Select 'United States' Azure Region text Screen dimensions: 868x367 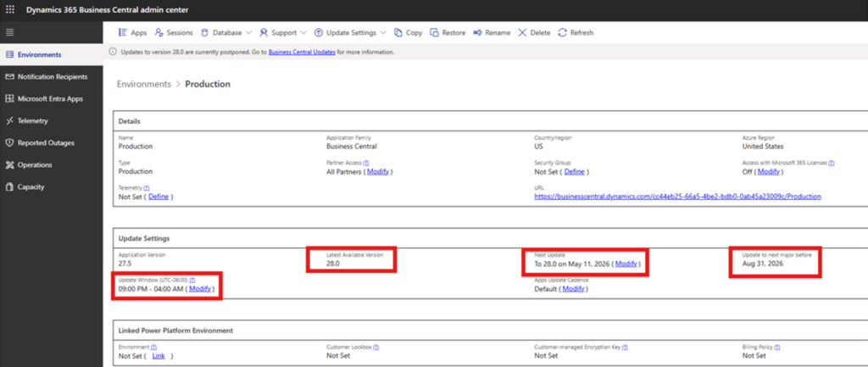763,147
